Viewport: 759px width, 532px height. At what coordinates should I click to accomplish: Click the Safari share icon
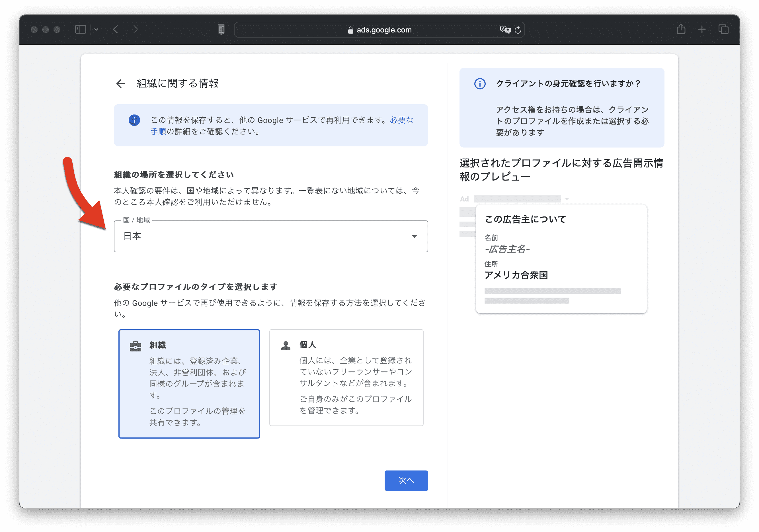click(681, 29)
